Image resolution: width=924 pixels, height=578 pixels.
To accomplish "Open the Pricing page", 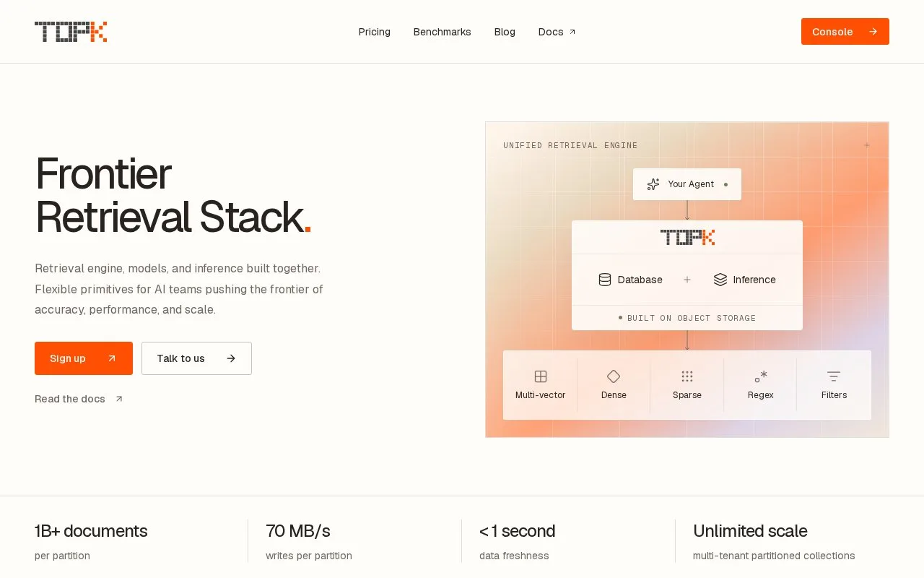I will (374, 32).
